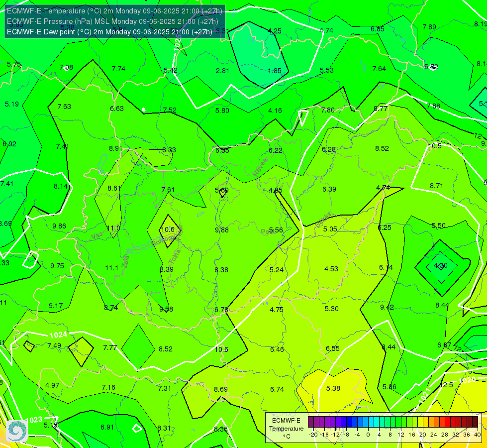Click the dew point value 7.74

pos(118,69)
